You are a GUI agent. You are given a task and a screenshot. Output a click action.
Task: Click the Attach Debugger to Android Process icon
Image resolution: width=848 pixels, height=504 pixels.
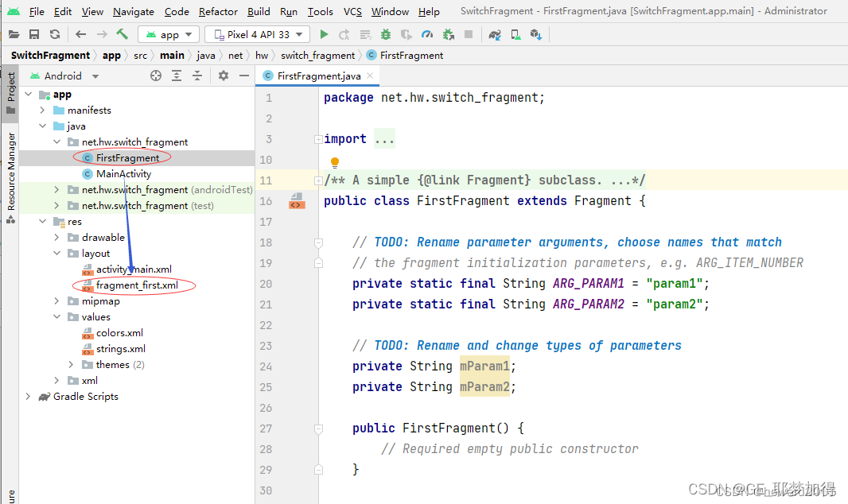pyautogui.click(x=449, y=34)
